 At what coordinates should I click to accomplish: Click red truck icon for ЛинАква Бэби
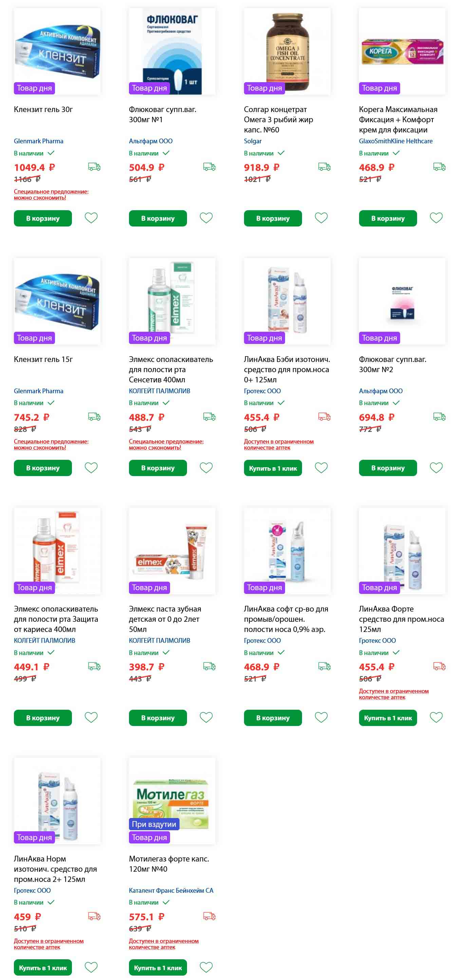point(324,417)
